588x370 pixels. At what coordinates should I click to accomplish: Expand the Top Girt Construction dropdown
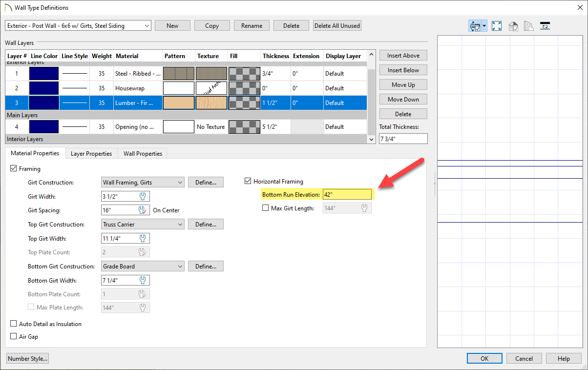pos(143,225)
